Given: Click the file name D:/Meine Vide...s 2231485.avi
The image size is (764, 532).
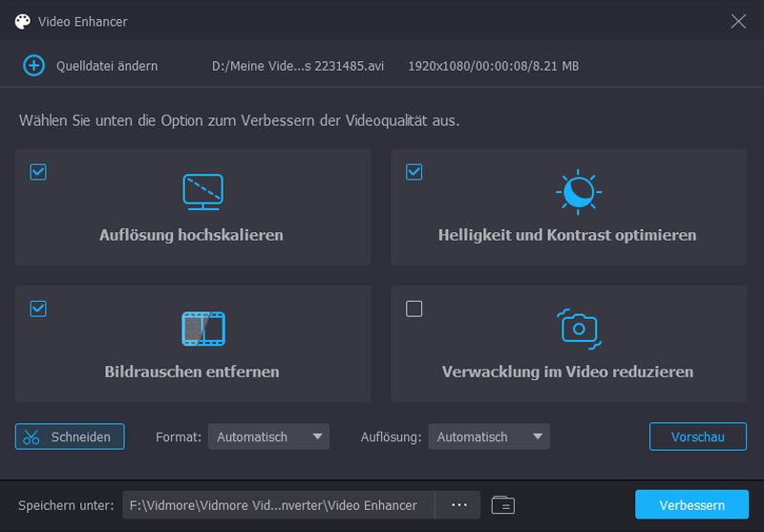Looking at the screenshot, I should click(x=298, y=66).
